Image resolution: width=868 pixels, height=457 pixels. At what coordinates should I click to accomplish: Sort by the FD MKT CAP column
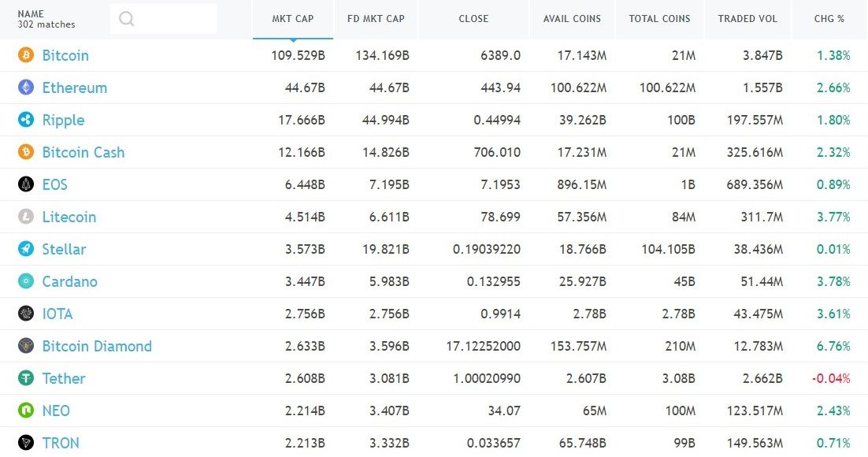pos(376,18)
